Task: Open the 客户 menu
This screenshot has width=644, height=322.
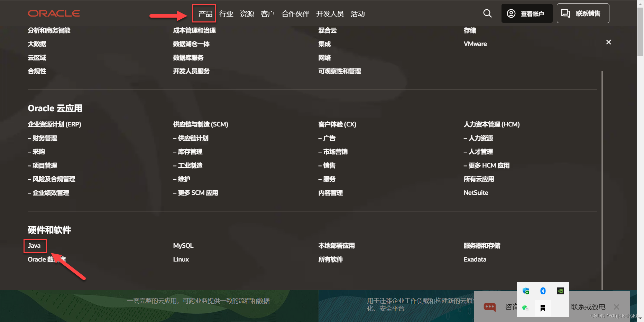Action: [x=268, y=14]
